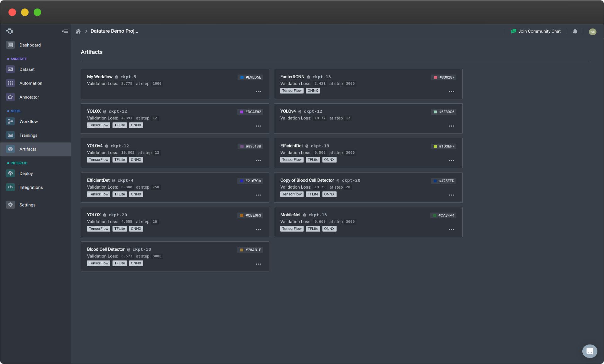Click the Join Community Chat icon

pos(513,31)
